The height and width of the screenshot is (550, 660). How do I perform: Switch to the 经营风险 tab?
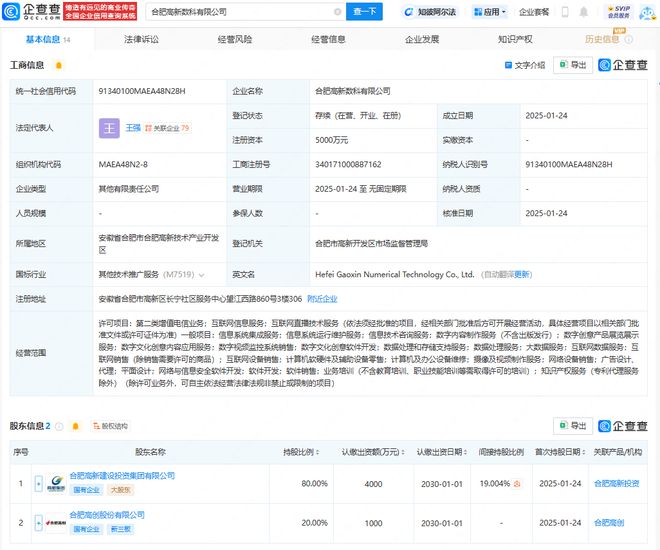(234, 40)
